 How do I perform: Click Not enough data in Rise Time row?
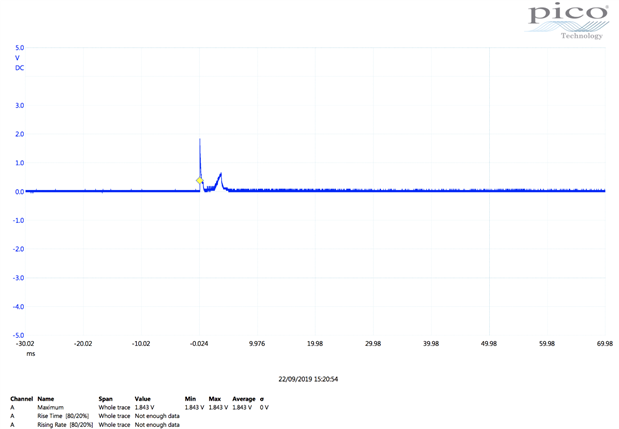[x=157, y=416]
